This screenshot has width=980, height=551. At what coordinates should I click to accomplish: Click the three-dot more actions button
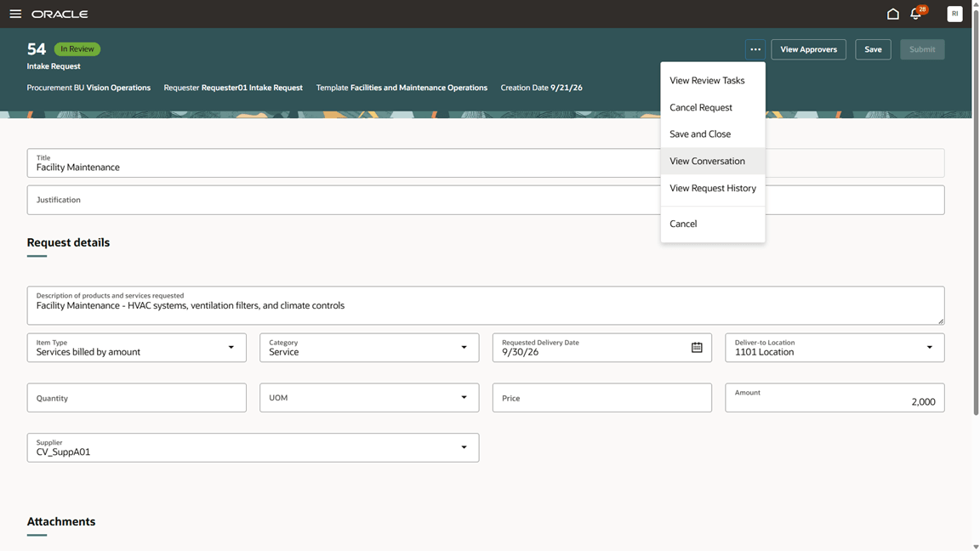coord(755,49)
